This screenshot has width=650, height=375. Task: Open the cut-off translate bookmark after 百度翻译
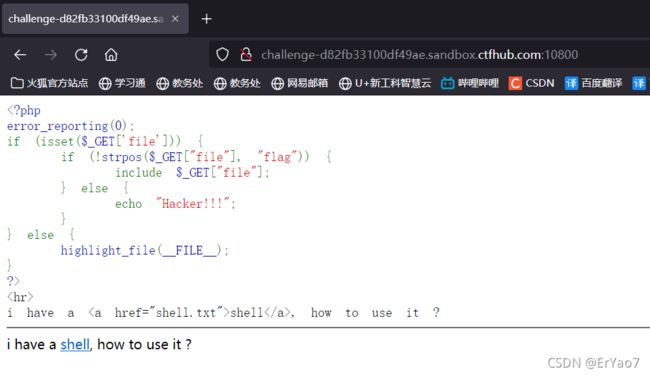click(639, 83)
